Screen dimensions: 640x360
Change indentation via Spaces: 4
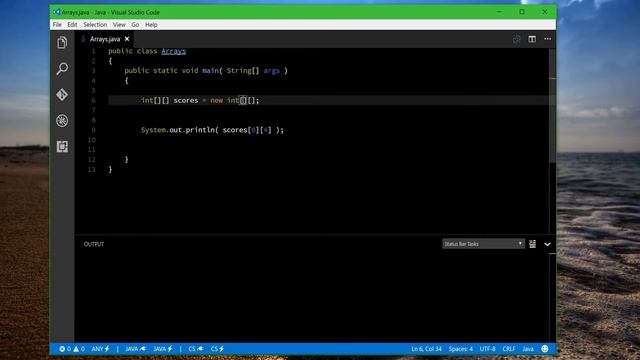pyautogui.click(x=460, y=349)
